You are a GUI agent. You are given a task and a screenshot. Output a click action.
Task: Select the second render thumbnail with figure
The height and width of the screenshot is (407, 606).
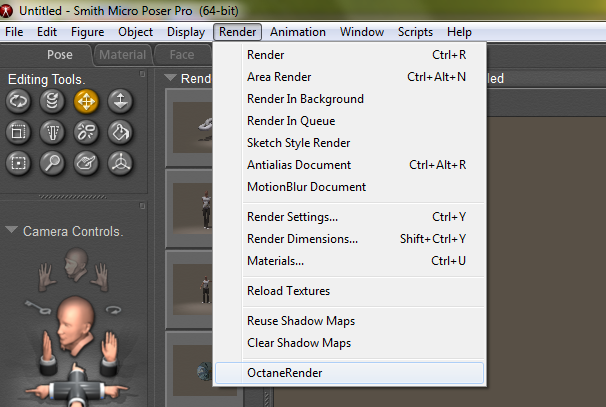point(189,209)
